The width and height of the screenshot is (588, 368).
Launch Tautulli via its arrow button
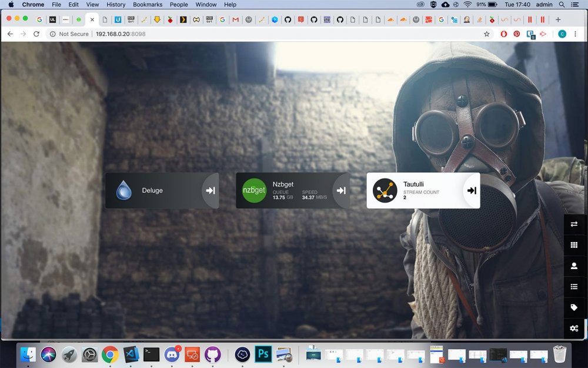472,190
